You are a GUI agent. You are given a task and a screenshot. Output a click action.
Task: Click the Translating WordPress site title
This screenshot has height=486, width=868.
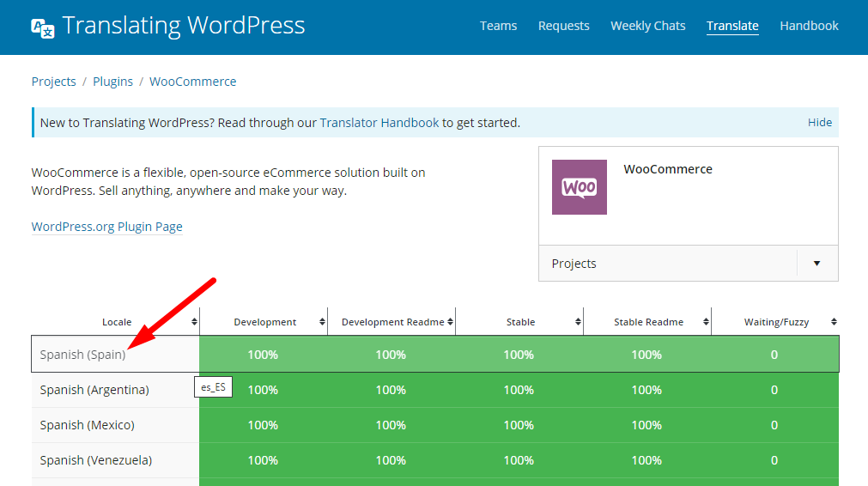tap(183, 26)
